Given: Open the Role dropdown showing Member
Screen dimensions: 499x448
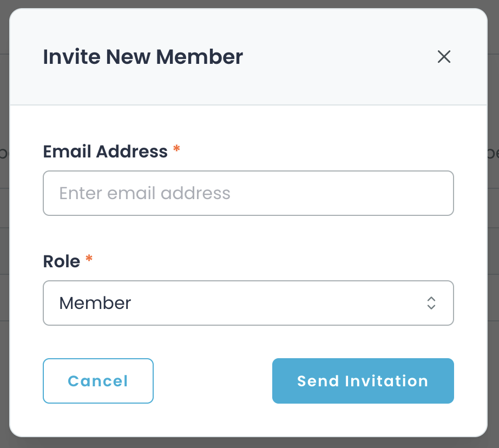Looking at the screenshot, I should point(248,303).
